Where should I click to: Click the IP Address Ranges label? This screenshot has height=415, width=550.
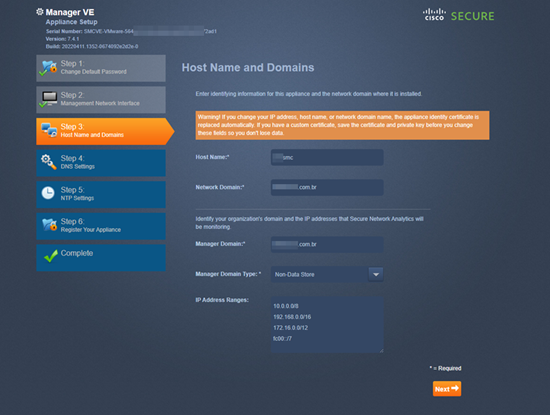pyautogui.click(x=222, y=300)
